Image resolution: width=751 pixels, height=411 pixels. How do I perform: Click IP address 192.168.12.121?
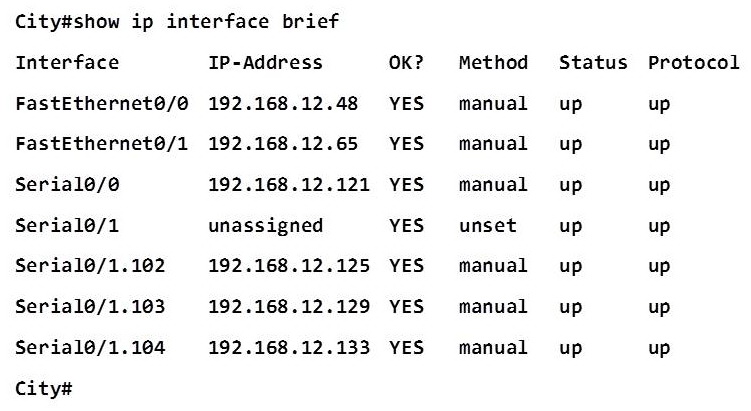tap(289, 184)
